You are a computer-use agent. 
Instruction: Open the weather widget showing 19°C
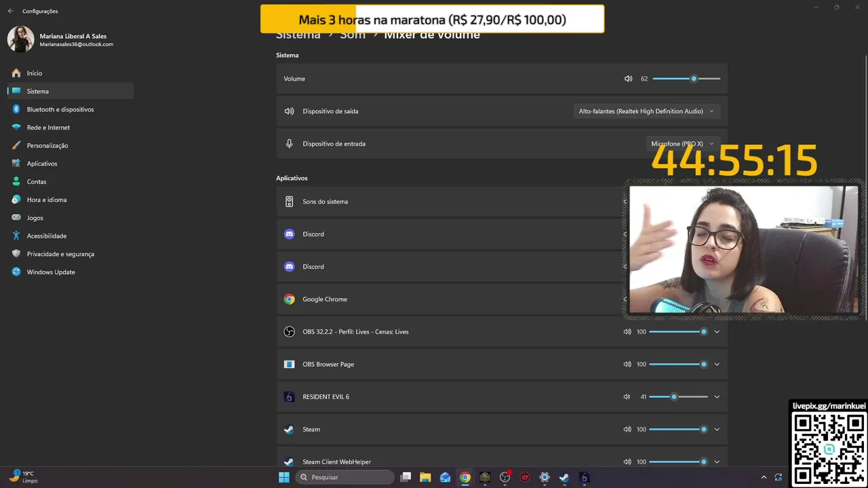click(24, 476)
